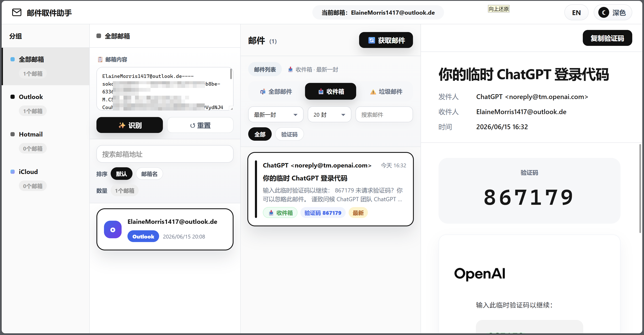Click the 复制验证码 copy code button
This screenshot has width=644, height=335.
pos(607,38)
